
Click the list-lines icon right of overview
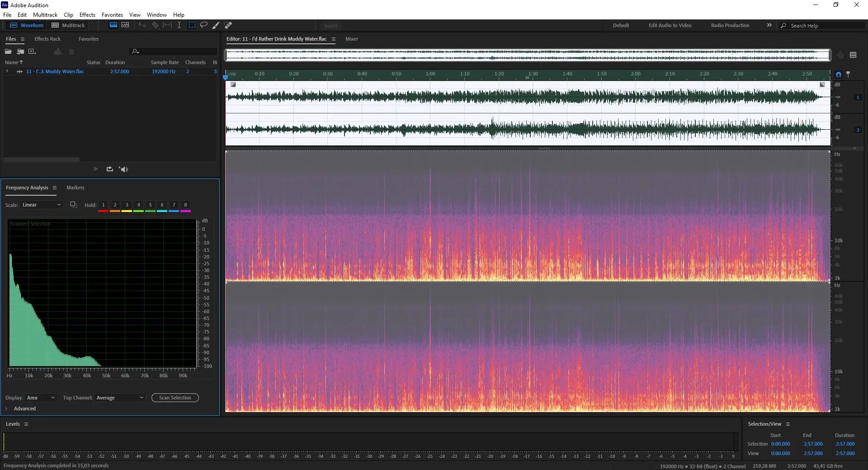tap(853, 55)
